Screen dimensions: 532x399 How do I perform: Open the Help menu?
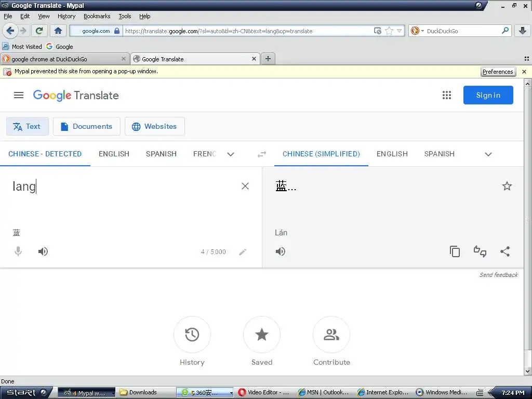144,16
